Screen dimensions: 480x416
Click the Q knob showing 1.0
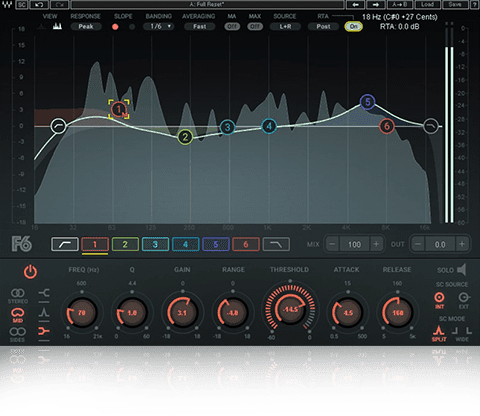coord(132,313)
